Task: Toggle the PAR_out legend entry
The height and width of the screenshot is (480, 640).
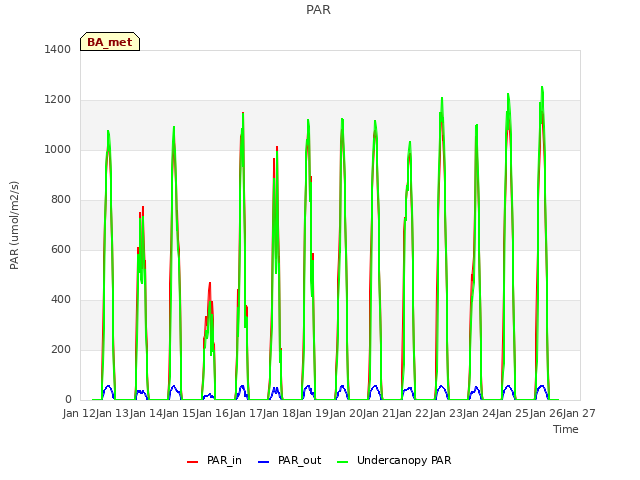Action: tap(290, 460)
